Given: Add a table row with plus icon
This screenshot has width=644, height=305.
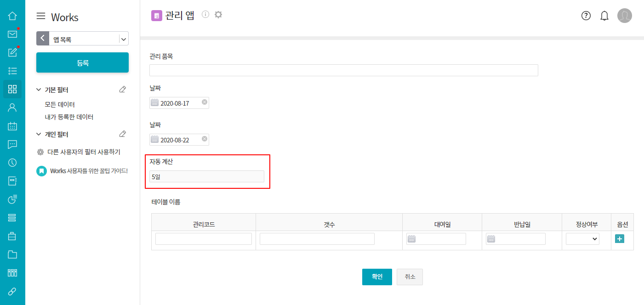Looking at the screenshot, I should [x=619, y=239].
